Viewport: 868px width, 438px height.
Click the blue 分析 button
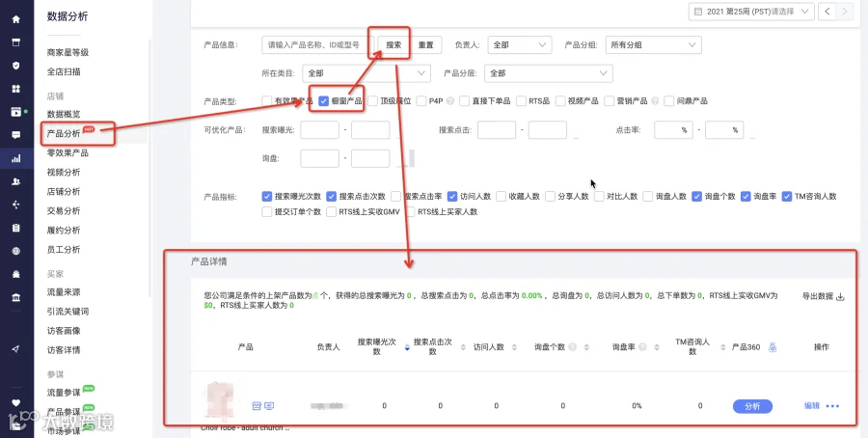pos(752,406)
